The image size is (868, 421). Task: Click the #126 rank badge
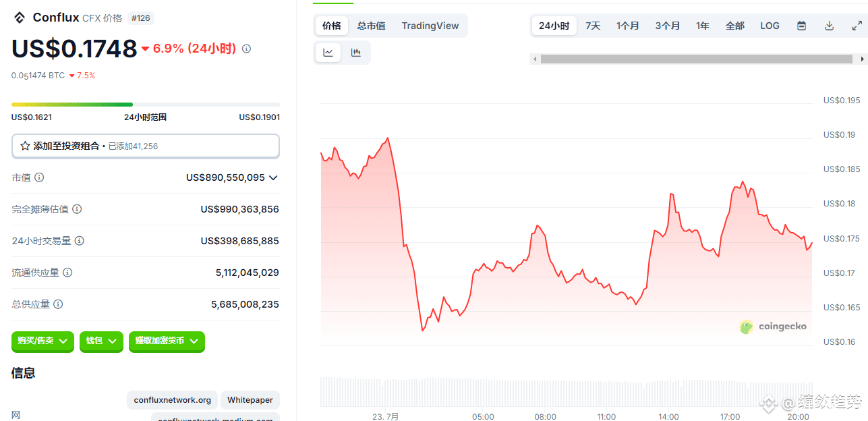140,18
